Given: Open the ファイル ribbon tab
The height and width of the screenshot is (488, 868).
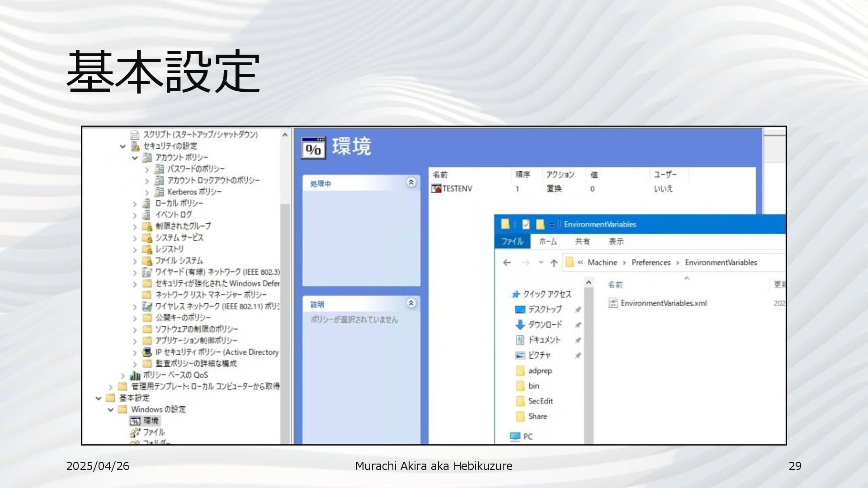Looking at the screenshot, I should point(512,242).
